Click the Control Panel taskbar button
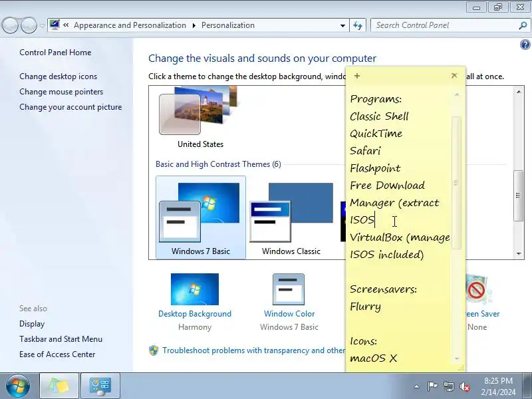 click(x=100, y=386)
